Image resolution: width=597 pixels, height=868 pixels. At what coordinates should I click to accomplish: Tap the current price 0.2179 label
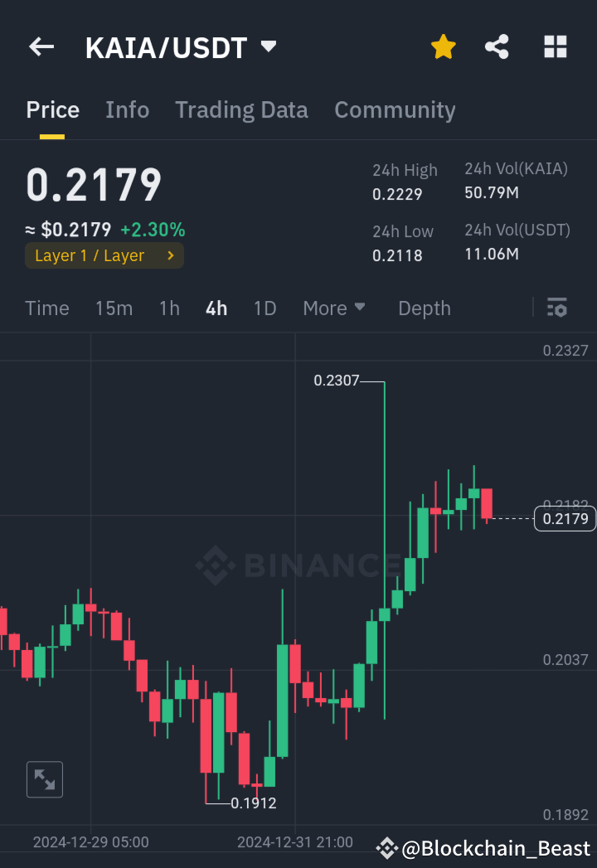(x=93, y=184)
